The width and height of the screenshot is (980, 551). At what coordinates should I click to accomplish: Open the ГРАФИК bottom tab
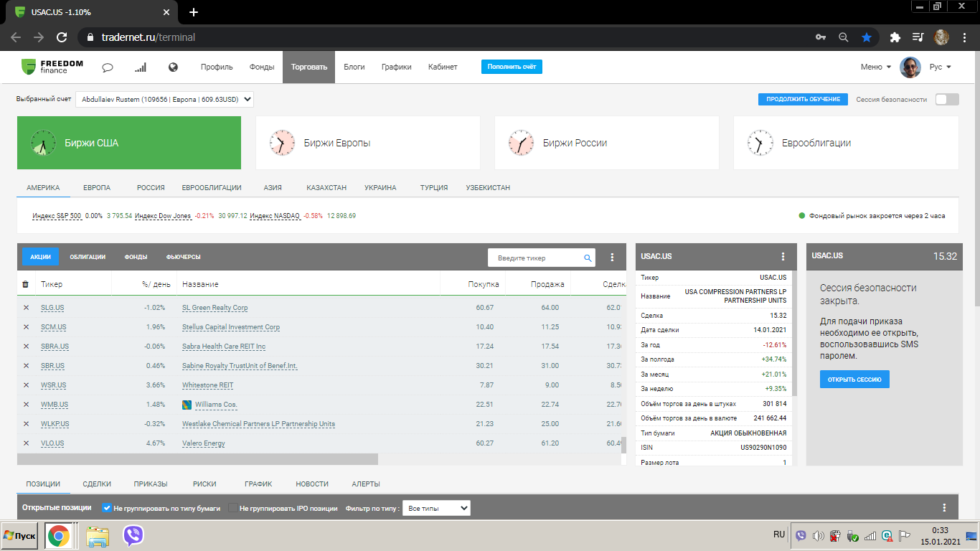click(258, 484)
